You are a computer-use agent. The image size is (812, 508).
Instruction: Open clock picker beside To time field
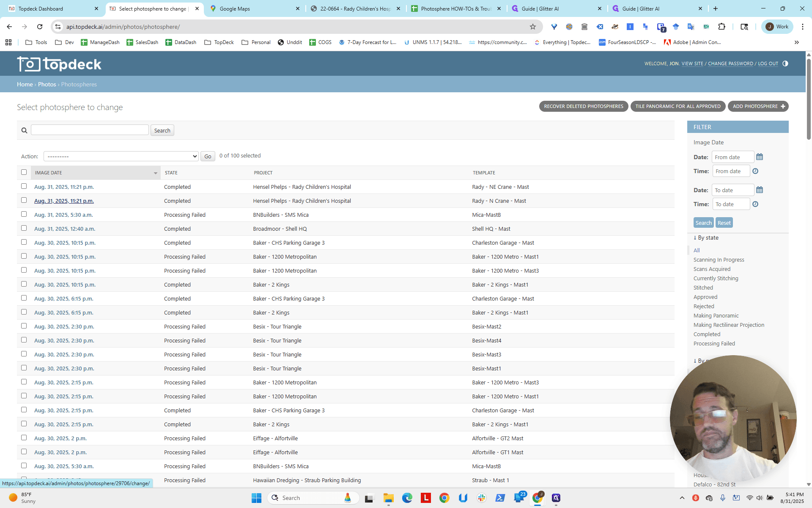[x=755, y=204]
